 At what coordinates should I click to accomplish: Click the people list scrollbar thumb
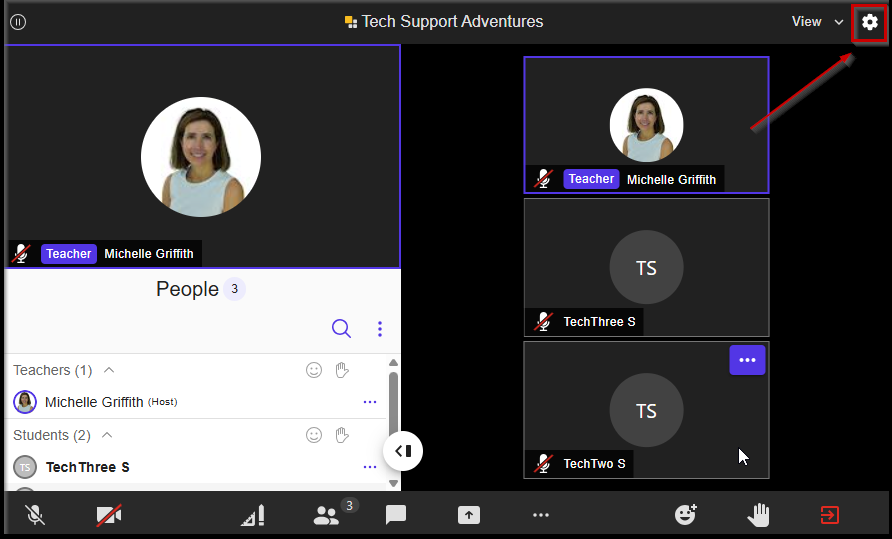(x=393, y=403)
